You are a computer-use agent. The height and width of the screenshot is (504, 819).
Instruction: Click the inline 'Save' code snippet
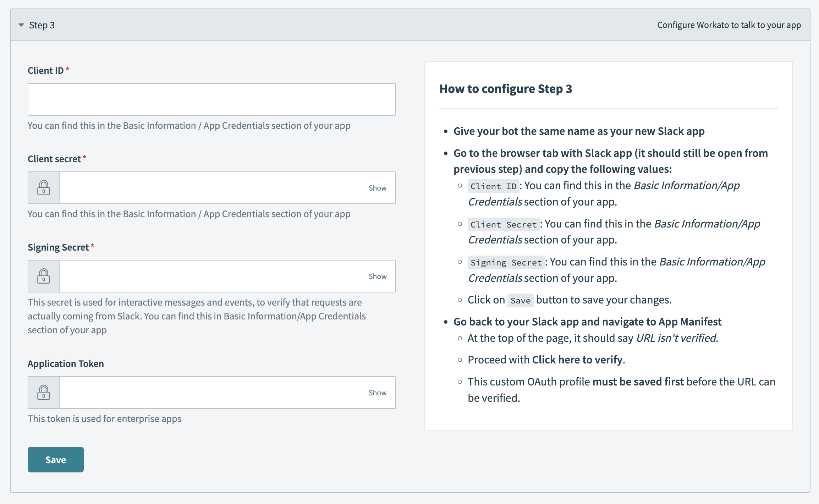point(520,300)
